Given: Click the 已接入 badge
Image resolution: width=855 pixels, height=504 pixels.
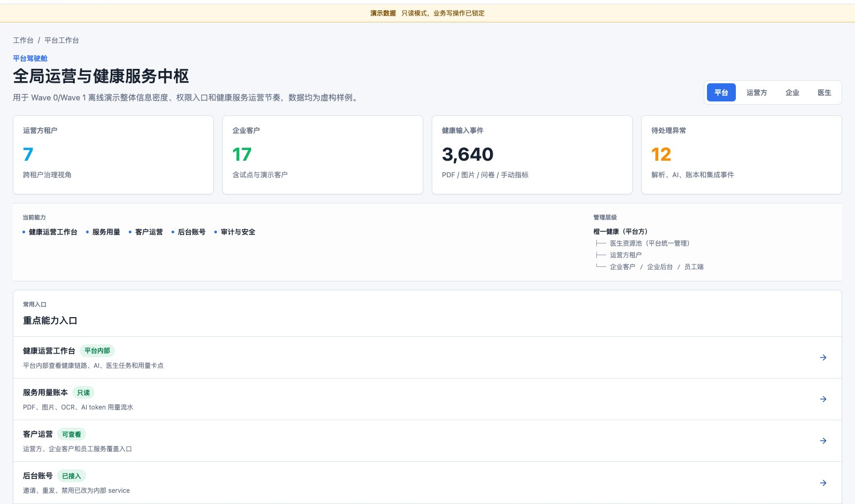Looking at the screenshot, I should coord(72,476).
